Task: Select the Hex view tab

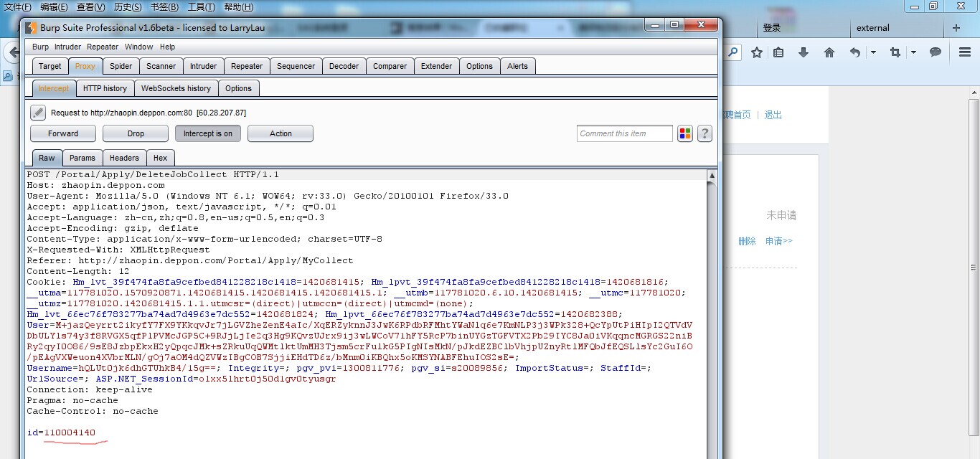Action: coord(160,158)
